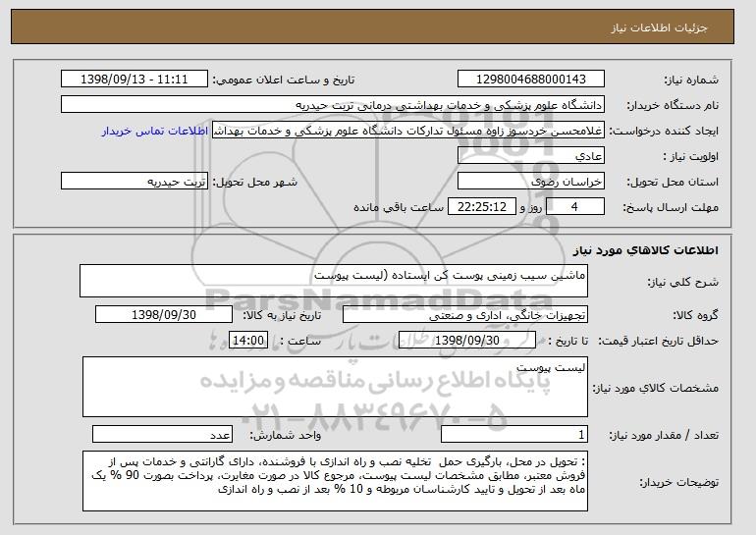Click the label حداقل تاریخ اعتبار قیمت

point(659,342)
